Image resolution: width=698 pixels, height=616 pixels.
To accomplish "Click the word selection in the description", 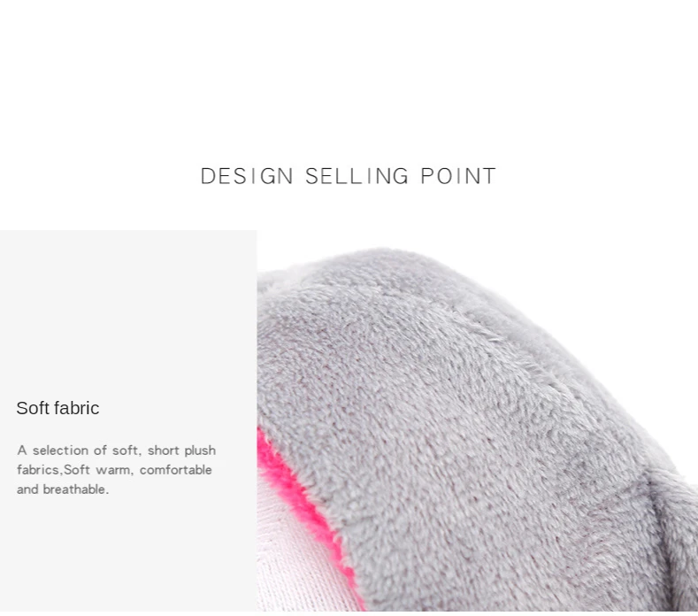I will click(x=60, y=450).
